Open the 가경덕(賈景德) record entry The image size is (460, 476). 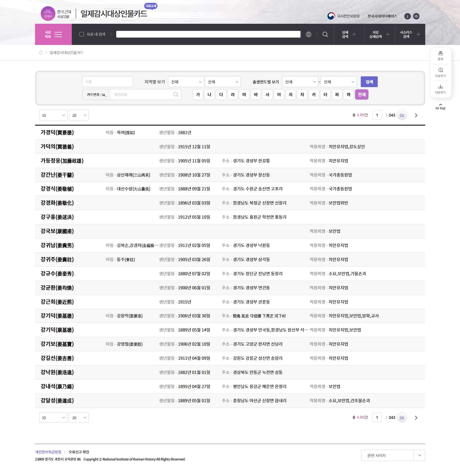[57, 133]
